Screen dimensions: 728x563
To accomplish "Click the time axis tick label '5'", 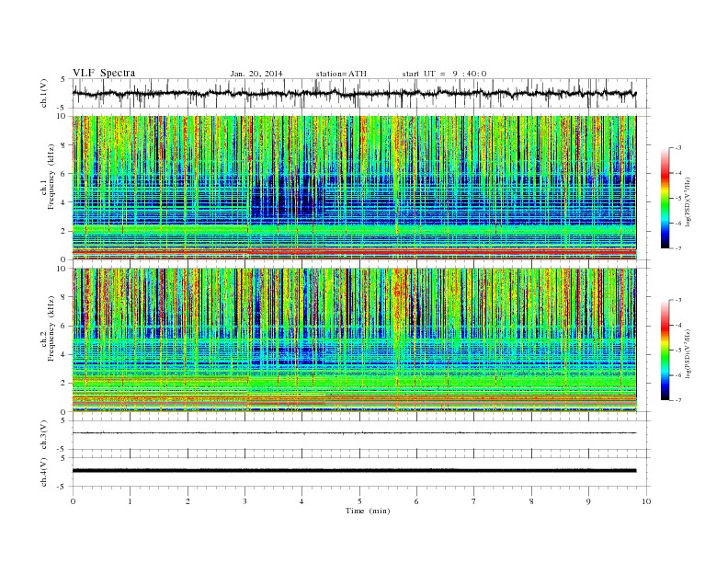I will [x=359, y=501].
